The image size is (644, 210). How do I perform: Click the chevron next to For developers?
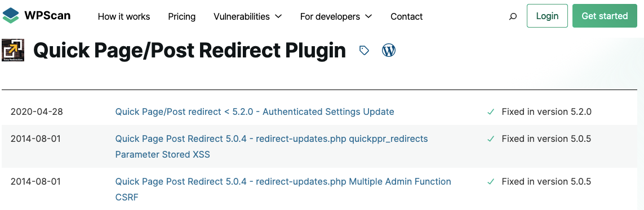point(368,16)
